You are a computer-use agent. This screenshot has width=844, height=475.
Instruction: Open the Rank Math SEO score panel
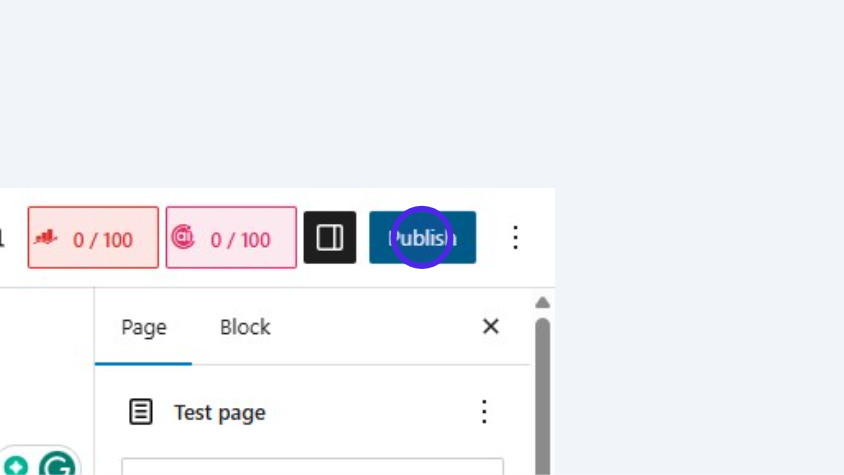tap(93, 238)
